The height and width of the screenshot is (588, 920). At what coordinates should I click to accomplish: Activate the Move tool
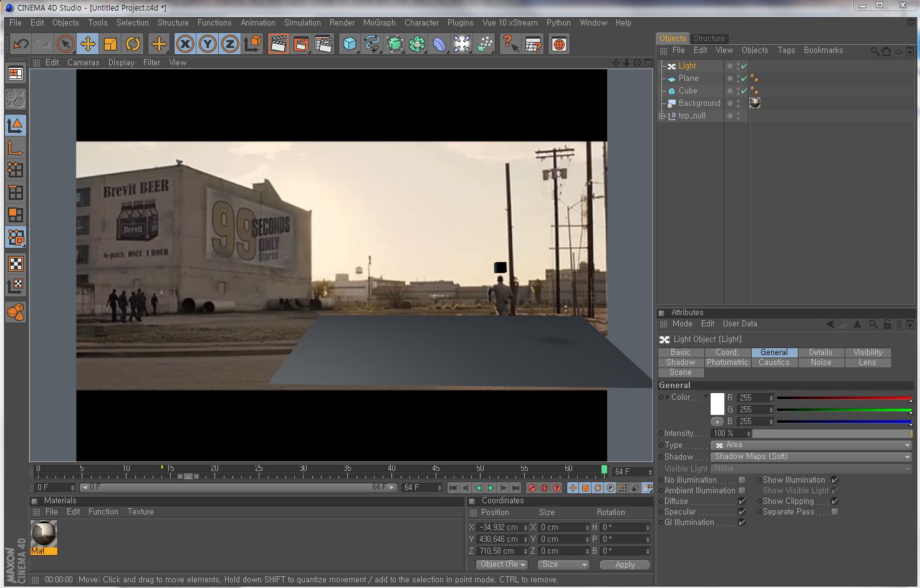[88, 44]
